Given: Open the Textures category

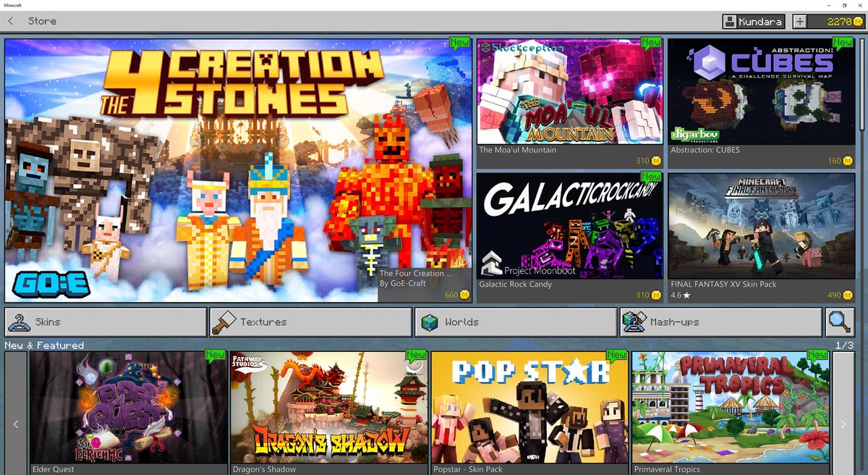Looking at the screenshot, I should (x=311, y=322).
